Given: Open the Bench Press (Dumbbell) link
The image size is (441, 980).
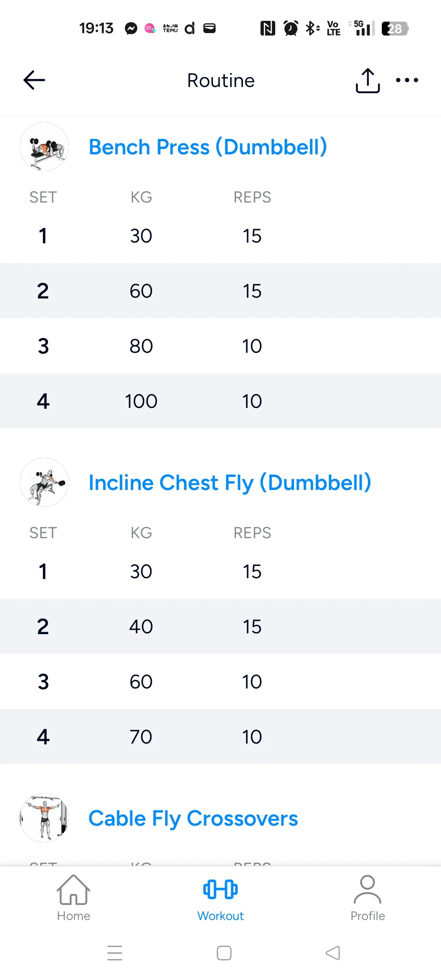Looking at the screenshot, I should [208, 147].
